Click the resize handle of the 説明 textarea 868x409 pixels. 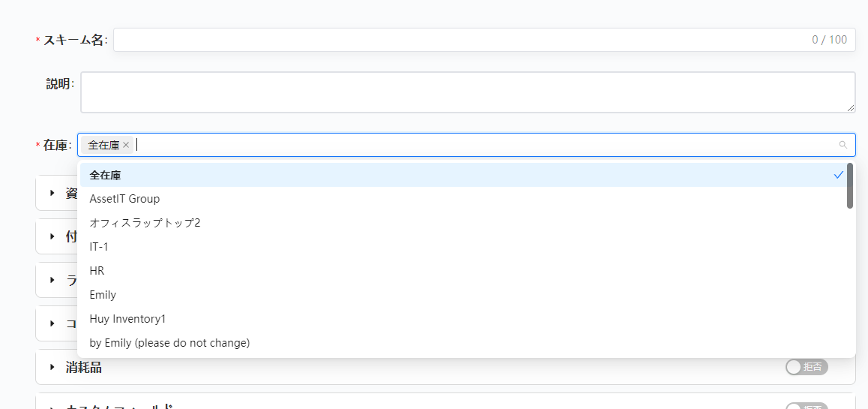(x=851, y=108)
